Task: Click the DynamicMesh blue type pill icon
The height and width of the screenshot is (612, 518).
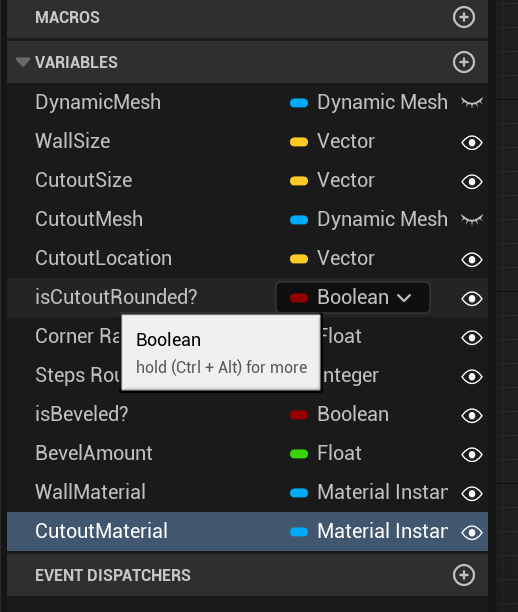Action: 299,103
